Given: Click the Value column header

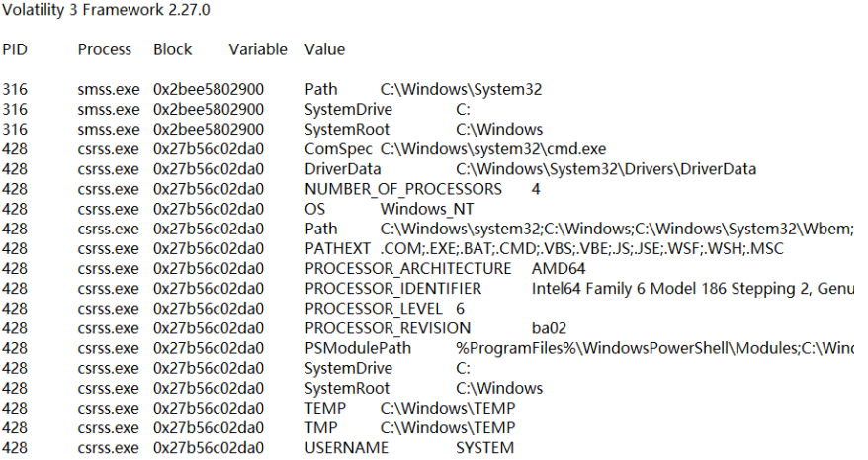Looking at the screenshot, I should (324, 49).
